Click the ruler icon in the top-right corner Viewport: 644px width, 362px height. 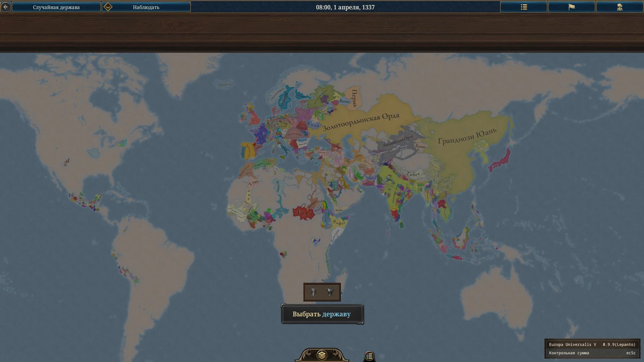620,7
